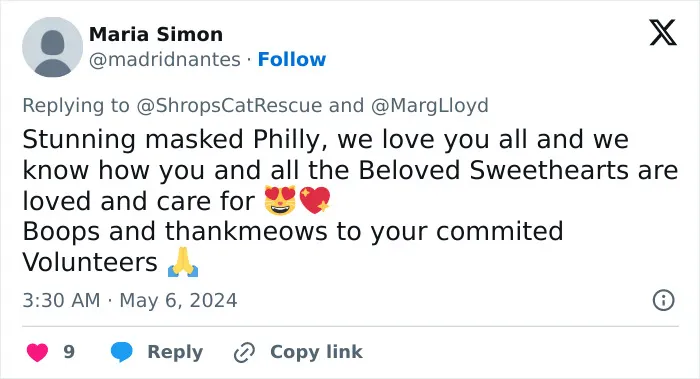Click the like count of 9
The height and width of the screenshot is (379, 700).
(x=69, y=352)
